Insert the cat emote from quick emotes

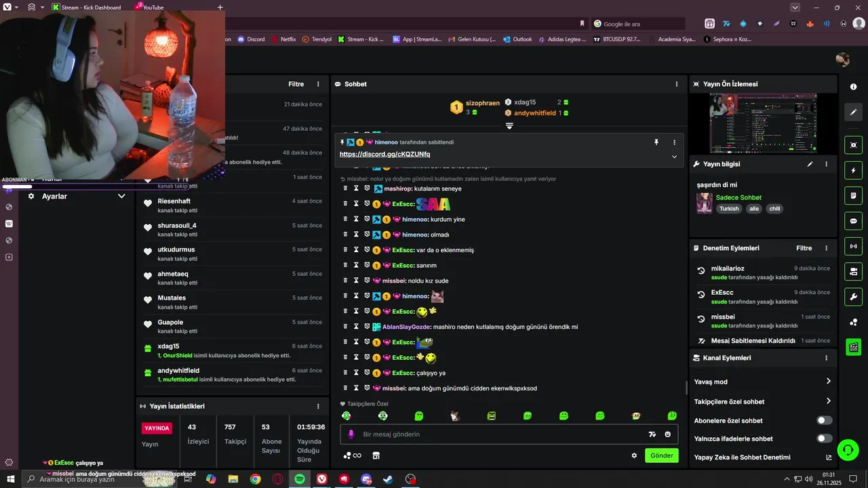(455, 415)
